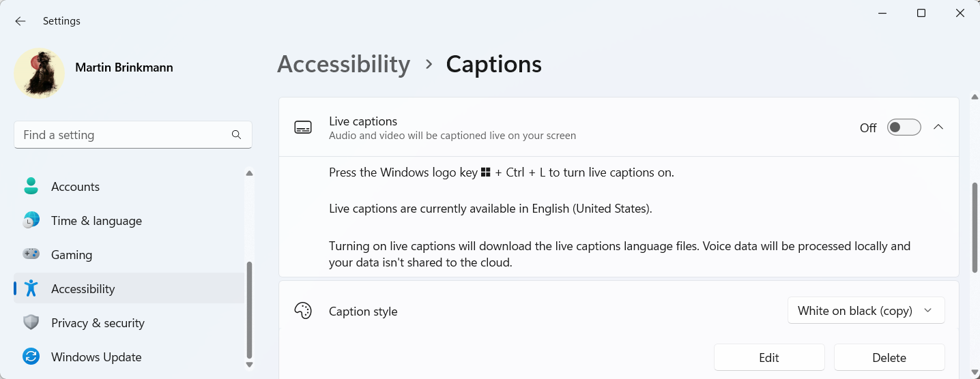Go back with the Settings back arrow
The image size is (980, 379).
tap(20, 21)
